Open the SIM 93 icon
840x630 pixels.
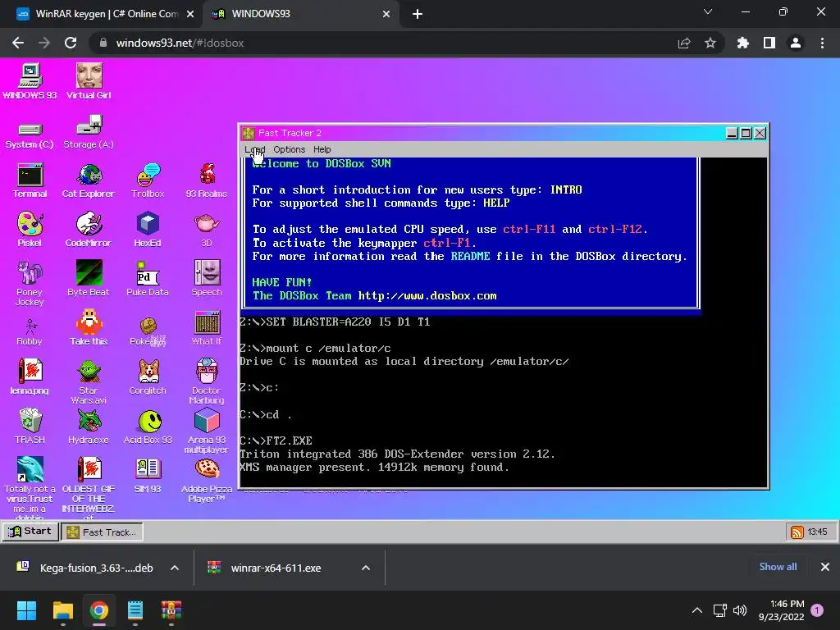148,475
